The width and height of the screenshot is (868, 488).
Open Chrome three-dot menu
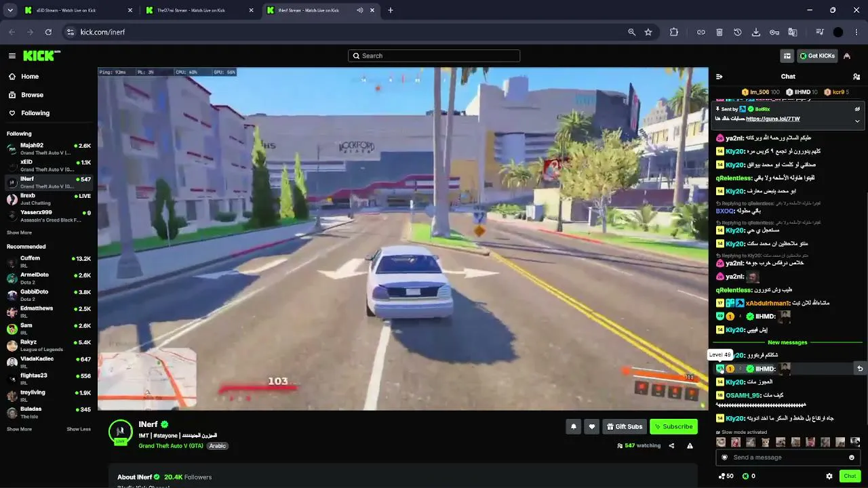click(x=857, y=32)
